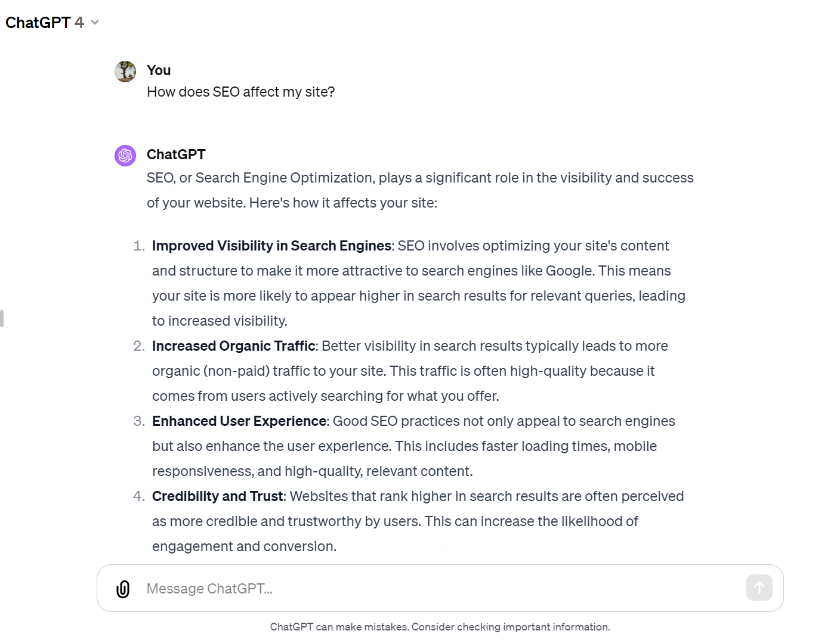
Task: Click the user question about SEO
Action: 240,92
